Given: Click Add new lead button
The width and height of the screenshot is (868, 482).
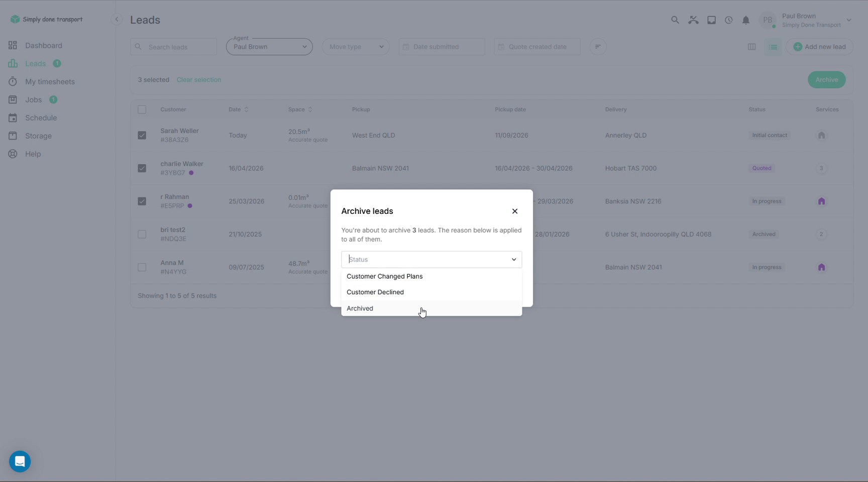Looking at the screenshot, I should coord(819,47).
